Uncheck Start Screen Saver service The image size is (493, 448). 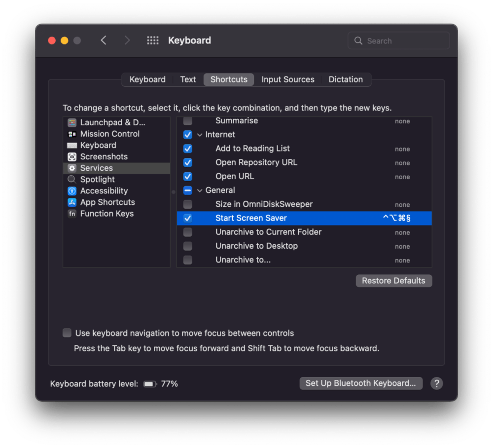coord(188,218)
